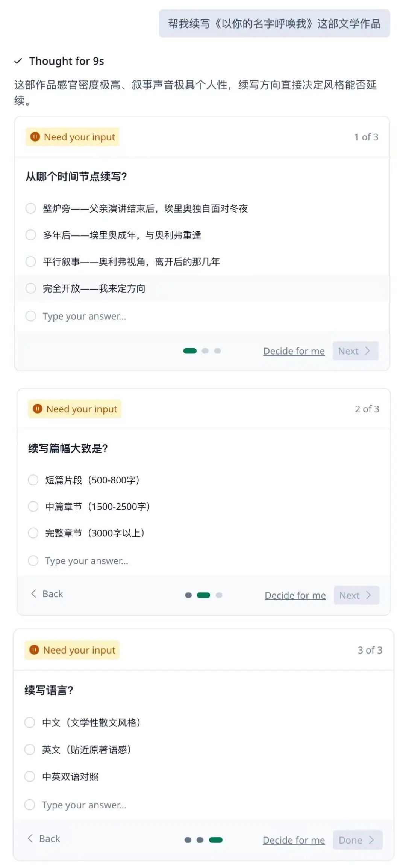Click Type your answer field in language question
This screenshot has width=406, height=868.
point(84,805)
